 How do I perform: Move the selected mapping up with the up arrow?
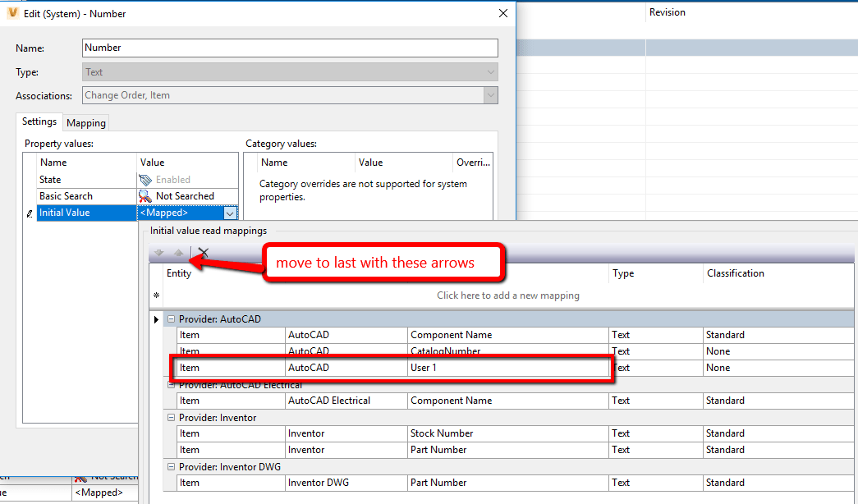click(179, 252)
